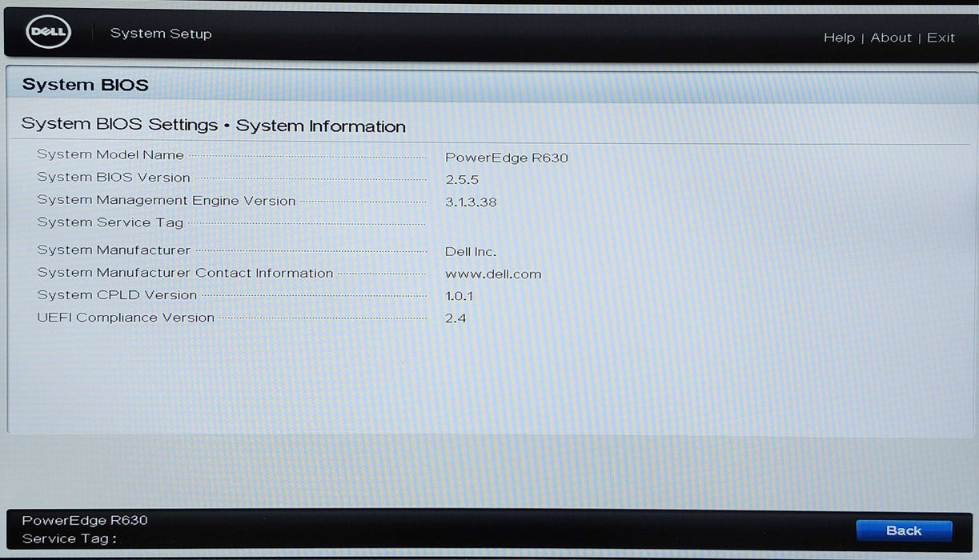Screen dimensions: 979x560
Task: Select the System BIOS Version label
Action: pyautogui.click(x=114, y=178)
